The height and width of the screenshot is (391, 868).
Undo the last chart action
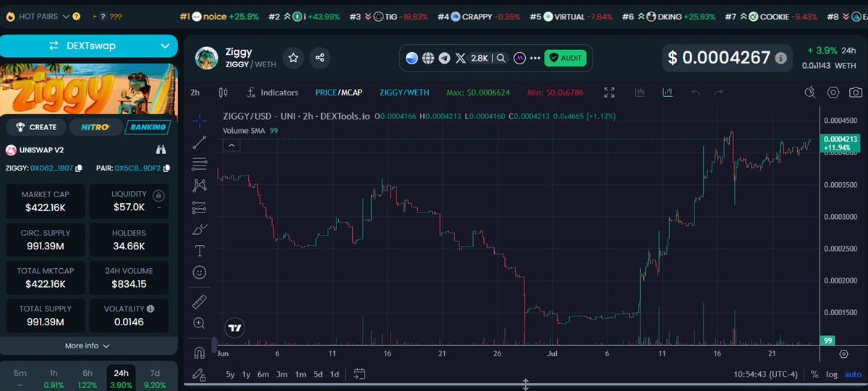695,93
